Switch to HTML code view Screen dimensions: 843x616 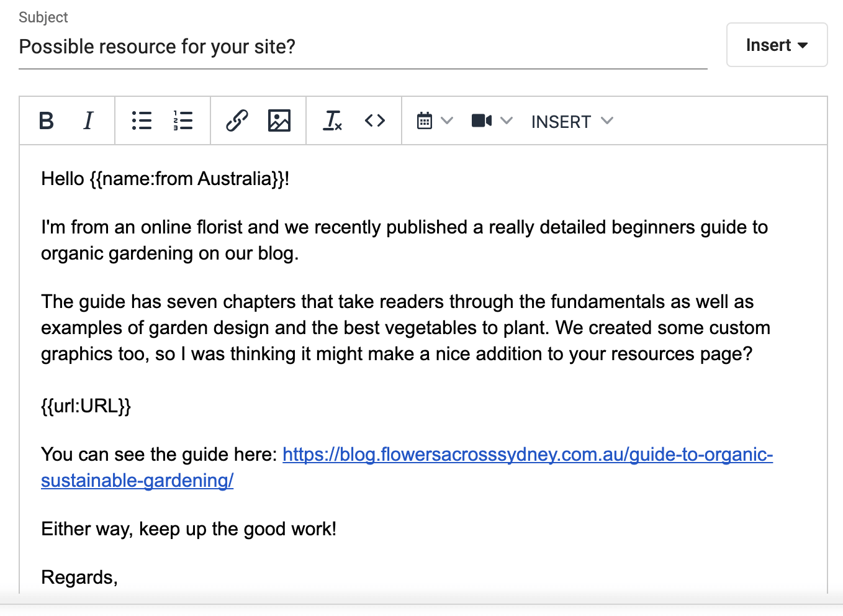375,120
